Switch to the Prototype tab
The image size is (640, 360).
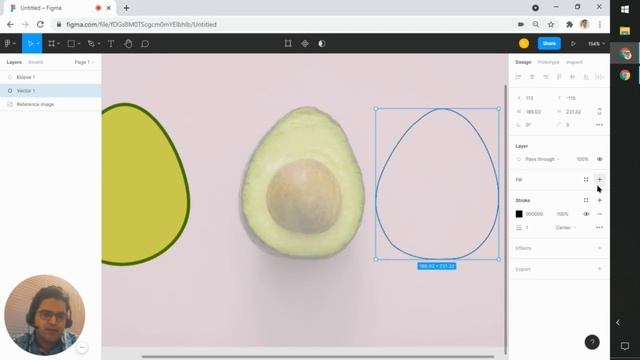point(548,62)
